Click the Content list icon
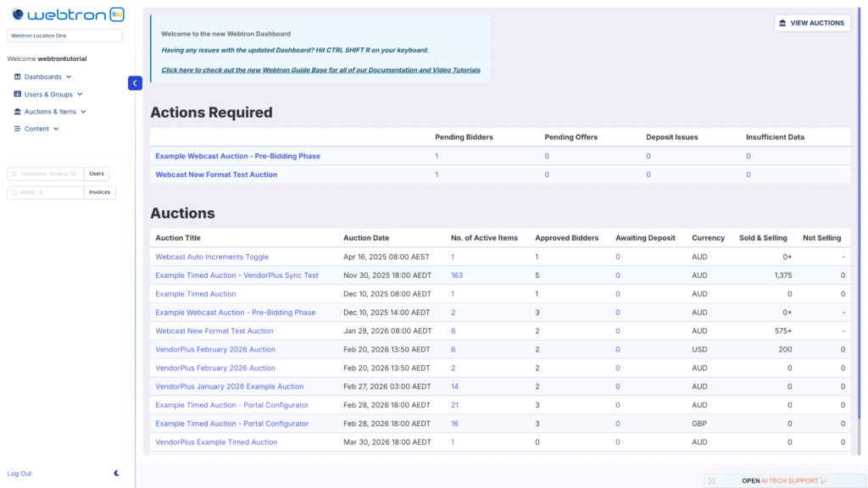 (18, 129)
